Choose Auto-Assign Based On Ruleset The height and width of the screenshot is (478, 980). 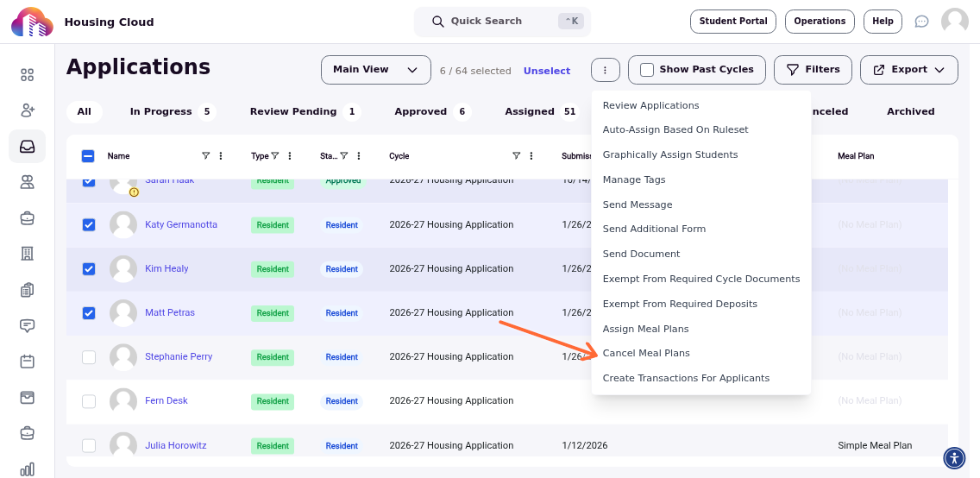pyautogui.click(x=675, y=130)
